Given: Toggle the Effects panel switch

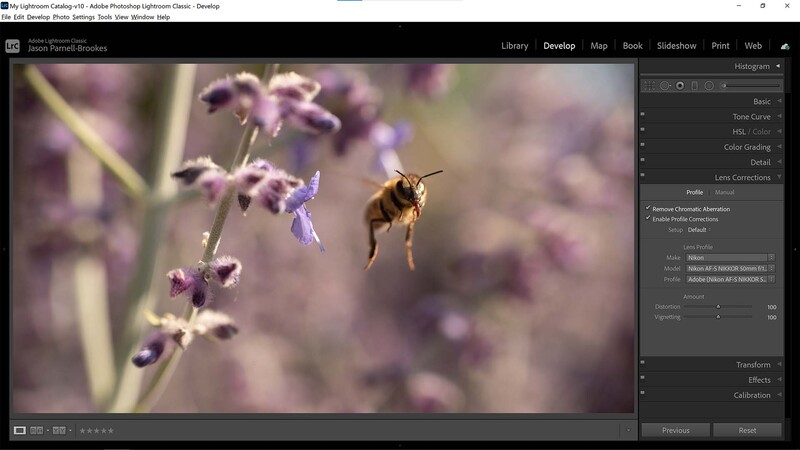Looking at the screenshot, I should point(642,378).
